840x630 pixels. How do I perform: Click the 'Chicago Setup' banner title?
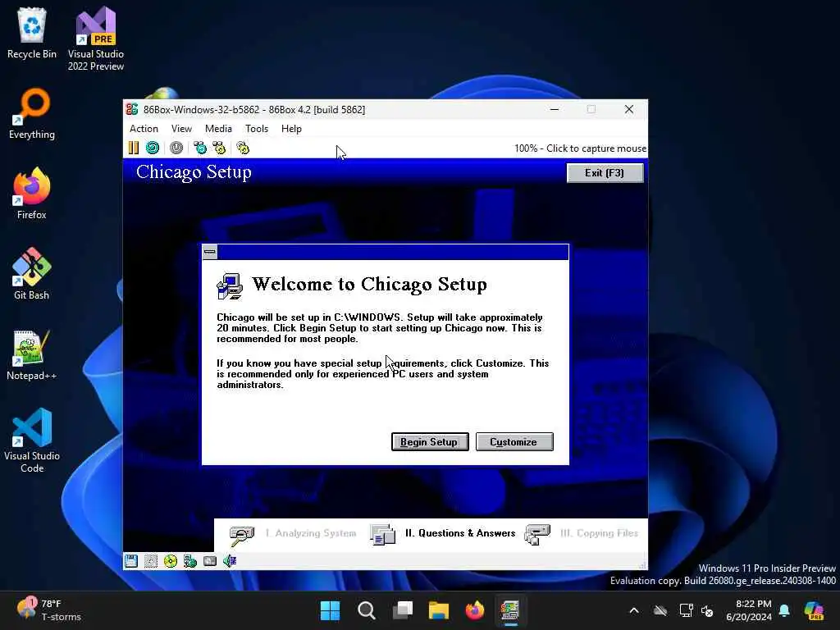[194, 172]
